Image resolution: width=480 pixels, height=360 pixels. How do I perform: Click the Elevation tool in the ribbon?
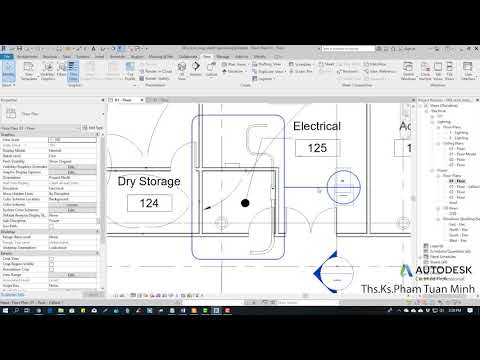235,71
